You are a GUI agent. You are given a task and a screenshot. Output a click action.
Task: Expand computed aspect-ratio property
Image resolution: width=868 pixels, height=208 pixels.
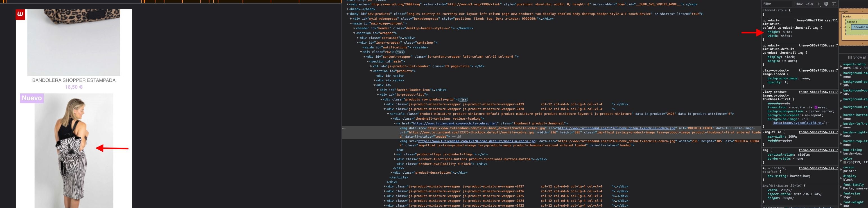point(841,66)
